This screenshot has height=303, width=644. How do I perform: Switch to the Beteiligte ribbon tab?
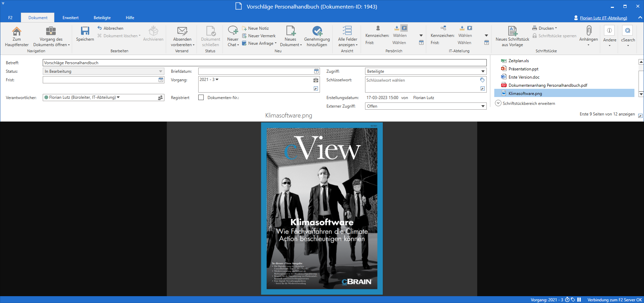102,18
